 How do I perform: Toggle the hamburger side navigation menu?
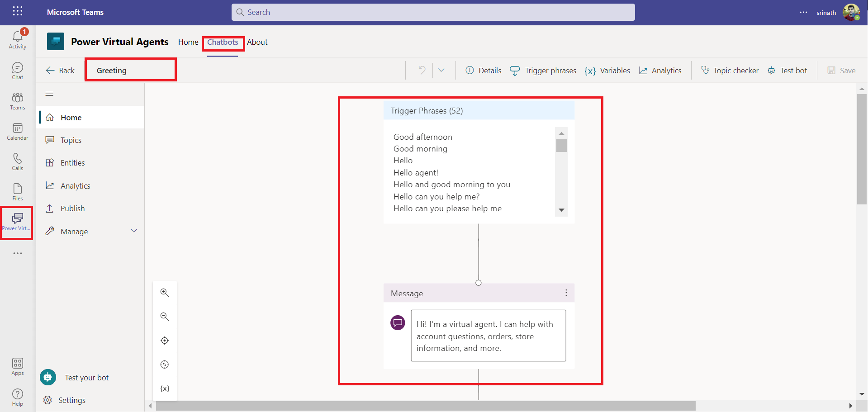[50, 94]
